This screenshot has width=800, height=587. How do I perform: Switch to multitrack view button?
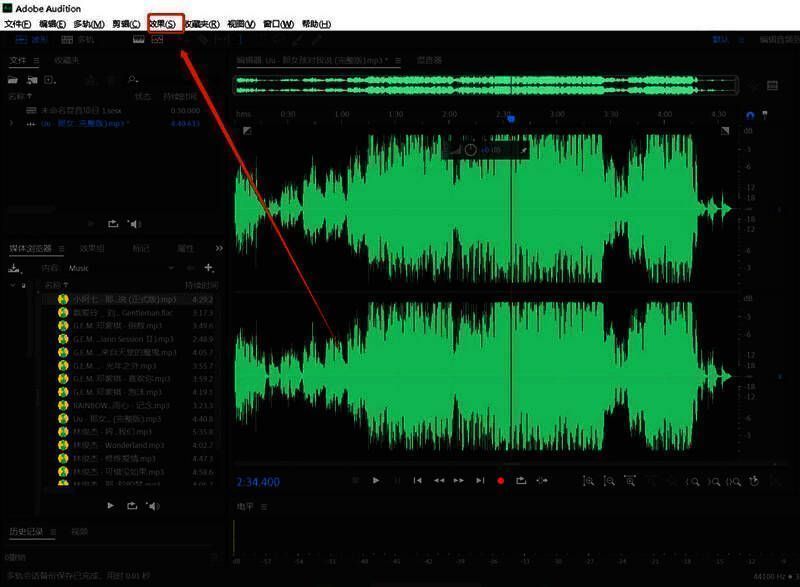tap(78, 40)
